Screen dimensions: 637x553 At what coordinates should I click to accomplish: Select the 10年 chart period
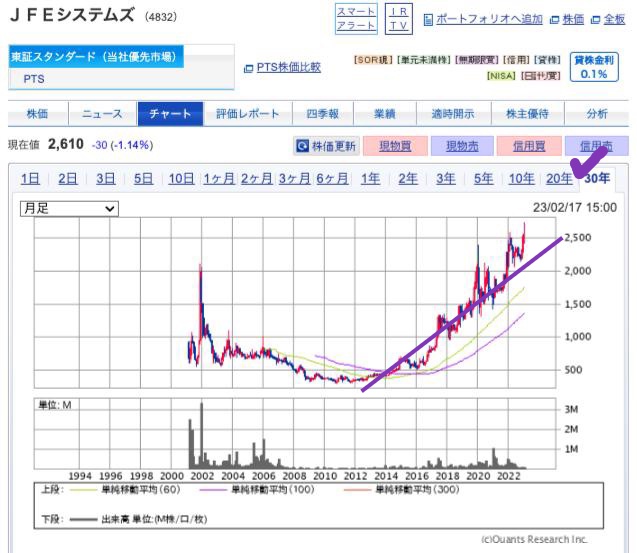pos(522,178)
